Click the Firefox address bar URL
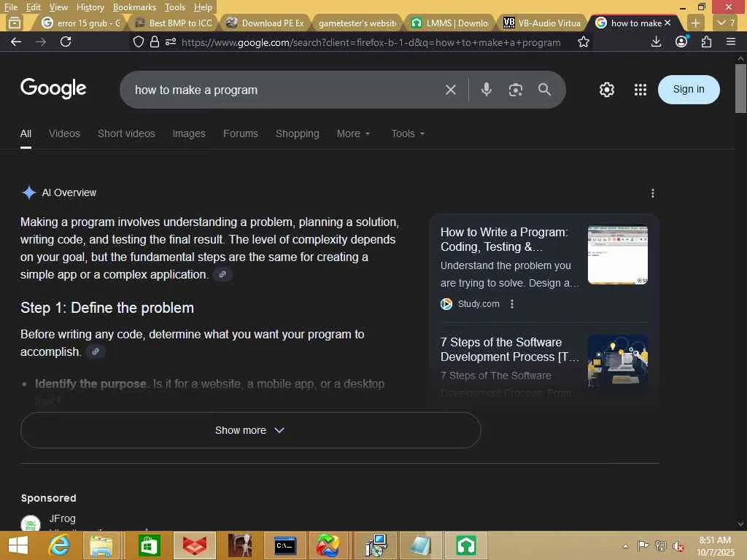Screen dimensions: 747x560 (371, 42)
